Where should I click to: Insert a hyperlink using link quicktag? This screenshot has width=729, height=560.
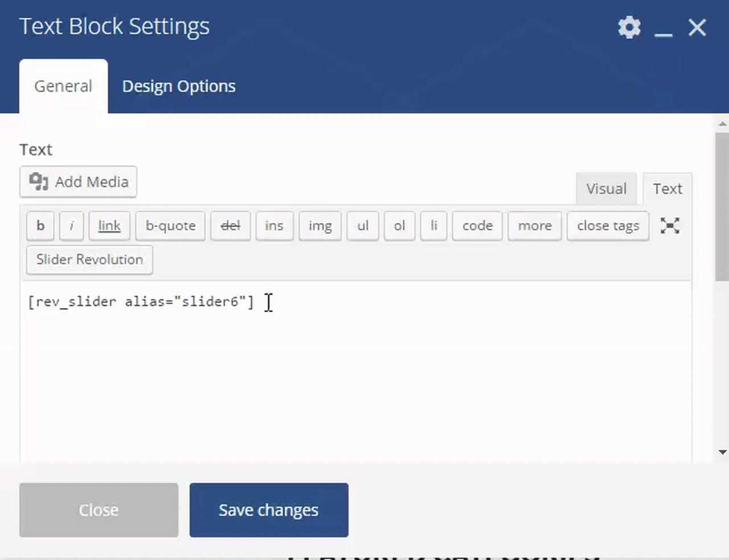point(109,226)
